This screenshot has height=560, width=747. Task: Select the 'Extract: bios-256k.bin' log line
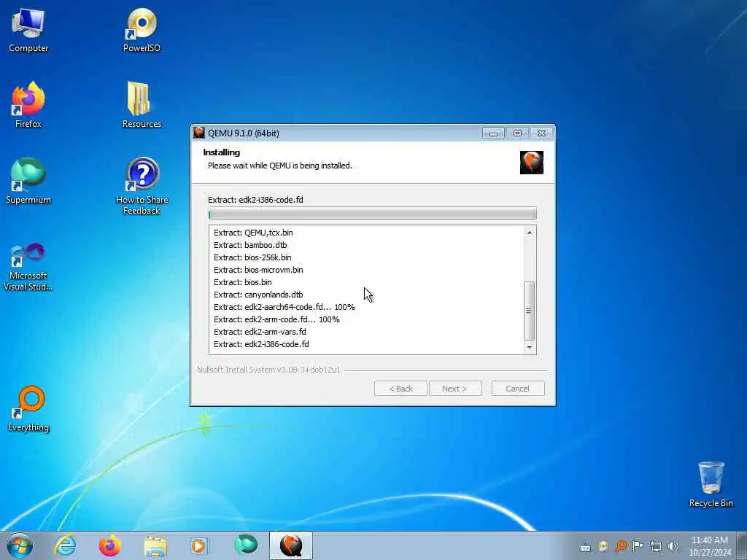[252, 257]
